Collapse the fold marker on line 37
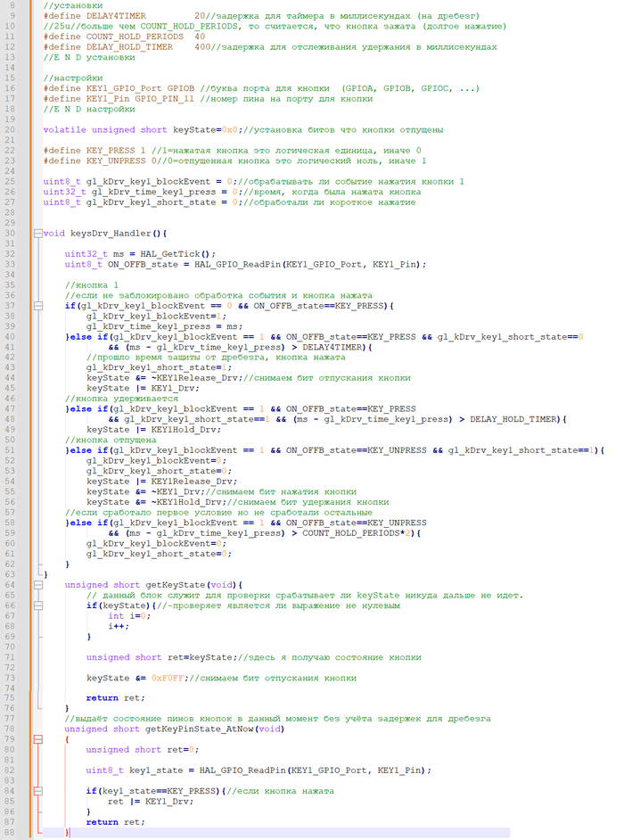This screenshot has width=624, height=840. pyautogui.click(x=37, y=306)
